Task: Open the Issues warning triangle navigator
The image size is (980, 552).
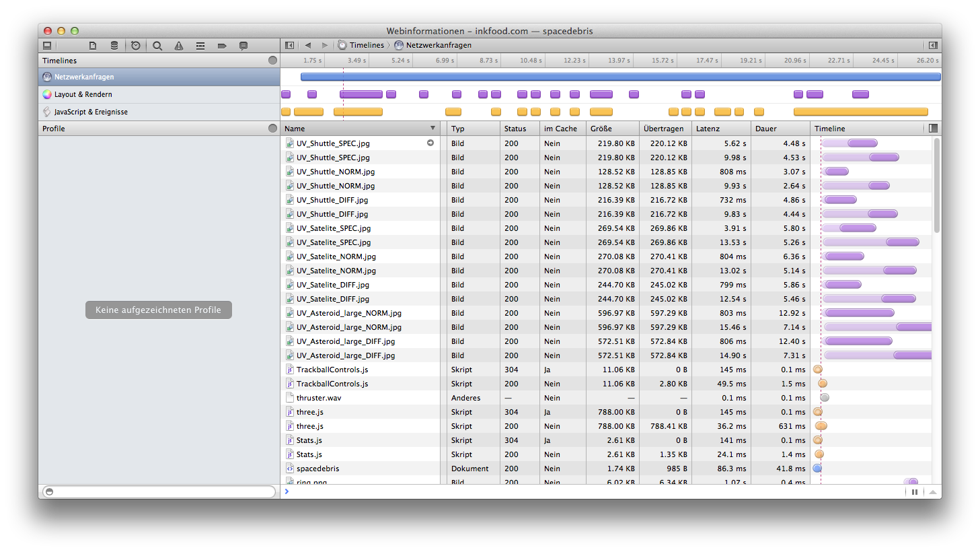Action: point(179,46)
